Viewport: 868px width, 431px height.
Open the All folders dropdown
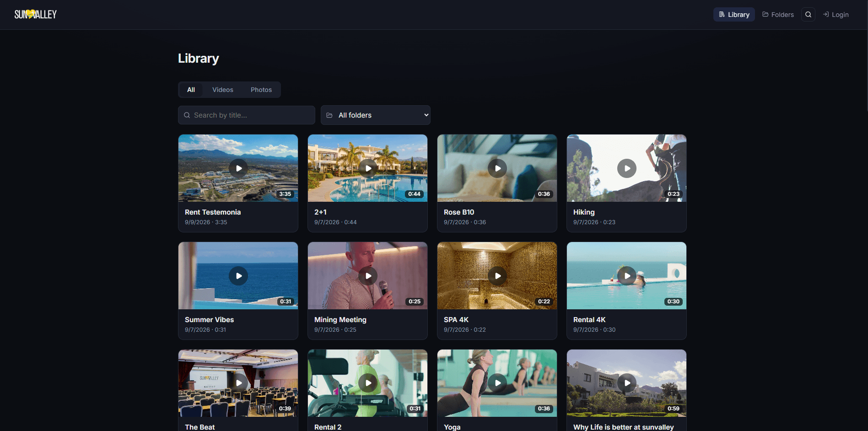376,115
